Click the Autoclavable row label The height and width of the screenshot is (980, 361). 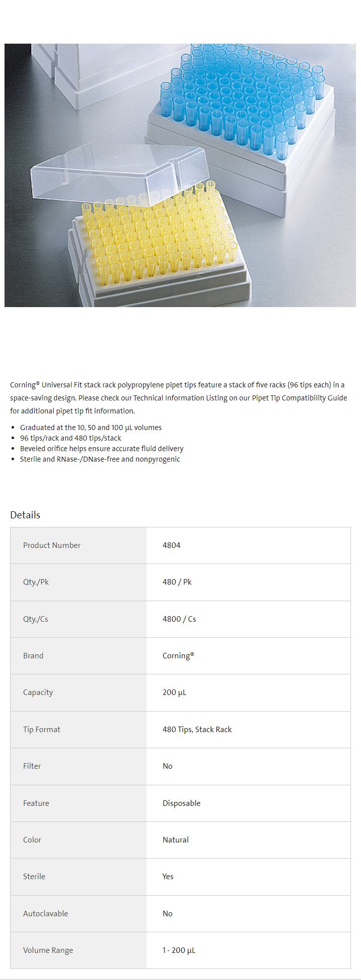pyautogui.click(x=45, y=914)
